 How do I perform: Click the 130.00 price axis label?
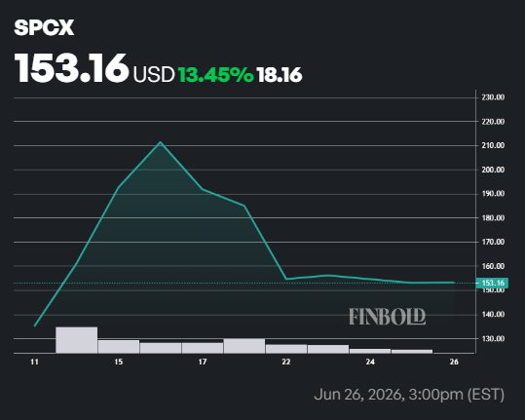pyautogui.click(x=493, y=338)
